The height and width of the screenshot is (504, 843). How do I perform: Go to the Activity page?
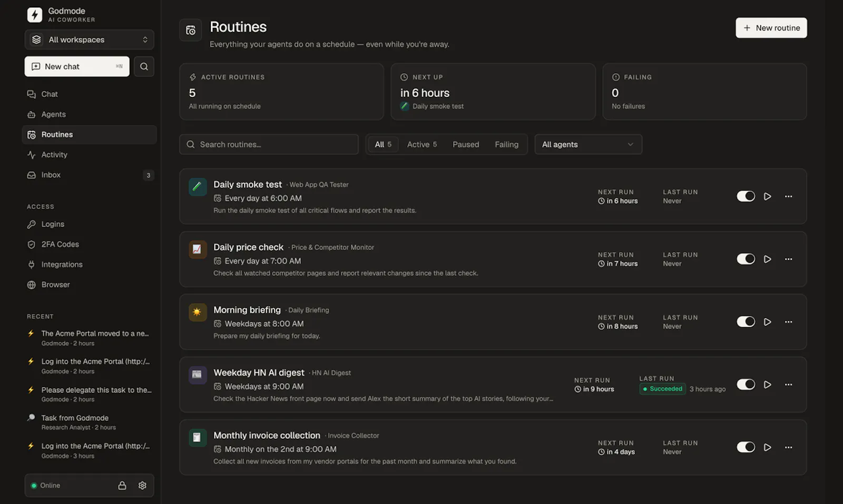tap(89, 155)
